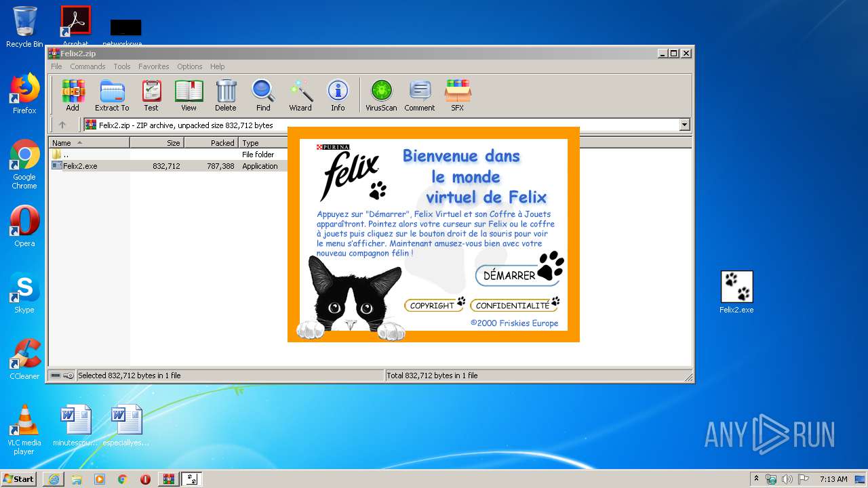
Task: Launch Firefox desktop shortcut
Action: click(x=24, y=94)
